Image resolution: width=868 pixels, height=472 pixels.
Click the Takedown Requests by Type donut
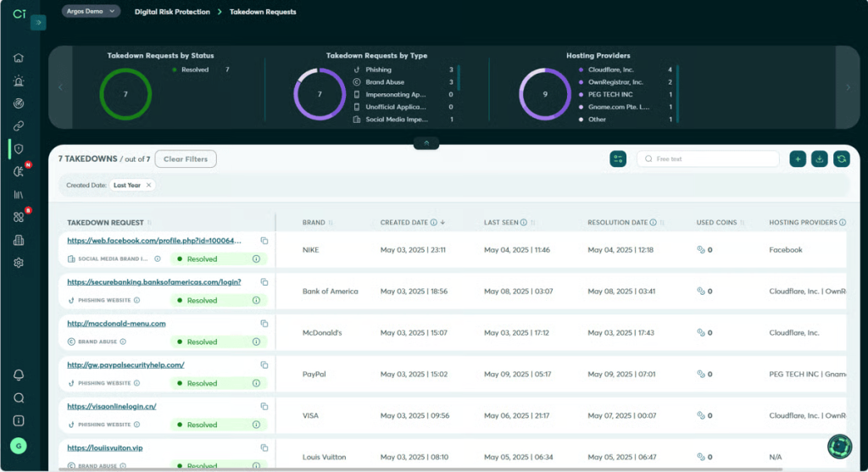[320, 94]
